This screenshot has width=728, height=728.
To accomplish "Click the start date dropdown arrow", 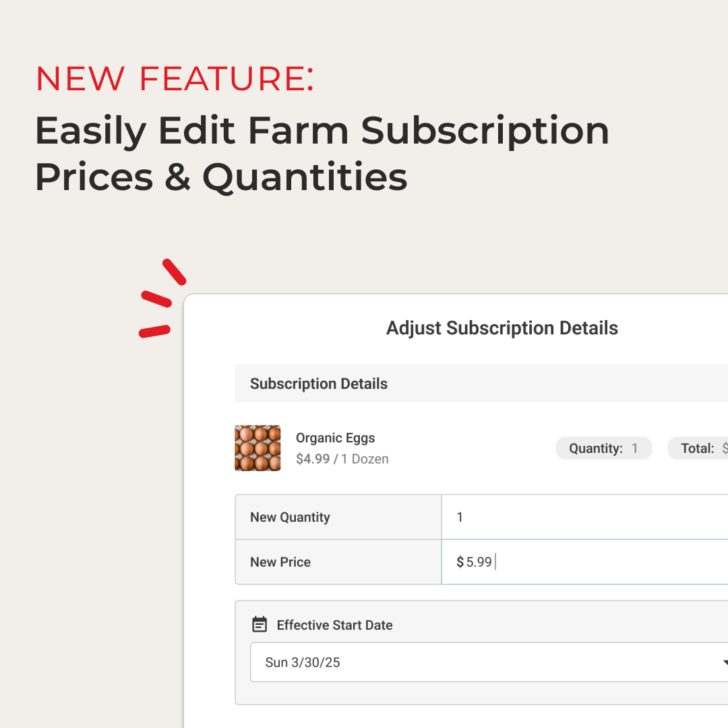I will (724, 662).
